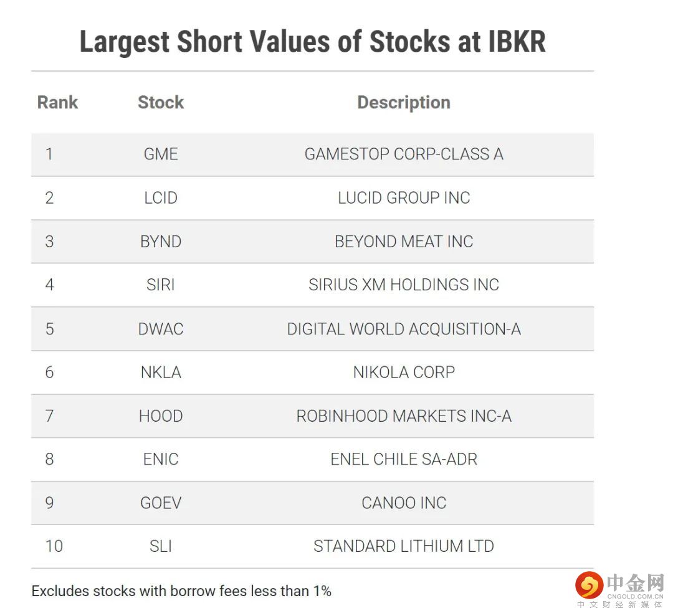Click the Stock column header
673x616 pixels.
(161, 103)
